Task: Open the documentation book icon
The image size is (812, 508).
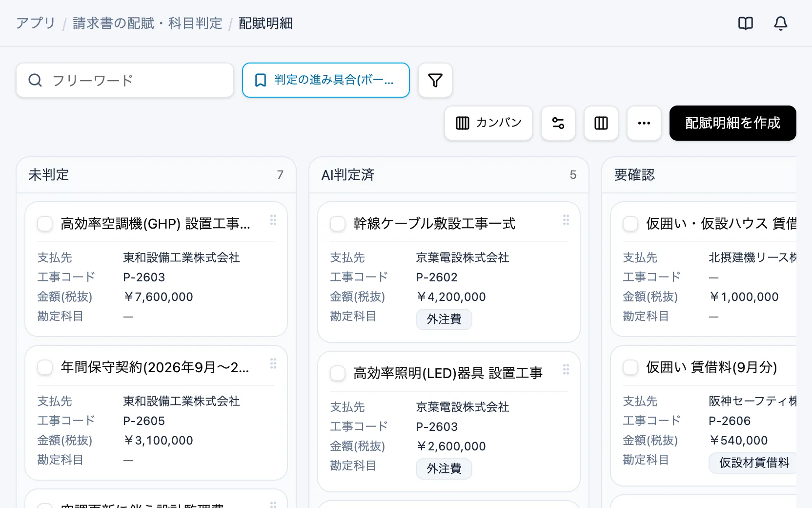Action: pyautogui.click(x=746, y=23)
